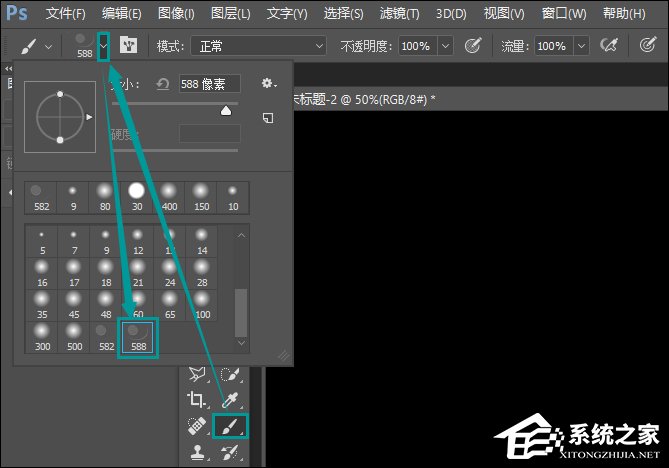Pick the recent 10 brush
Screen dimensions: 669x468
(233, 198)
